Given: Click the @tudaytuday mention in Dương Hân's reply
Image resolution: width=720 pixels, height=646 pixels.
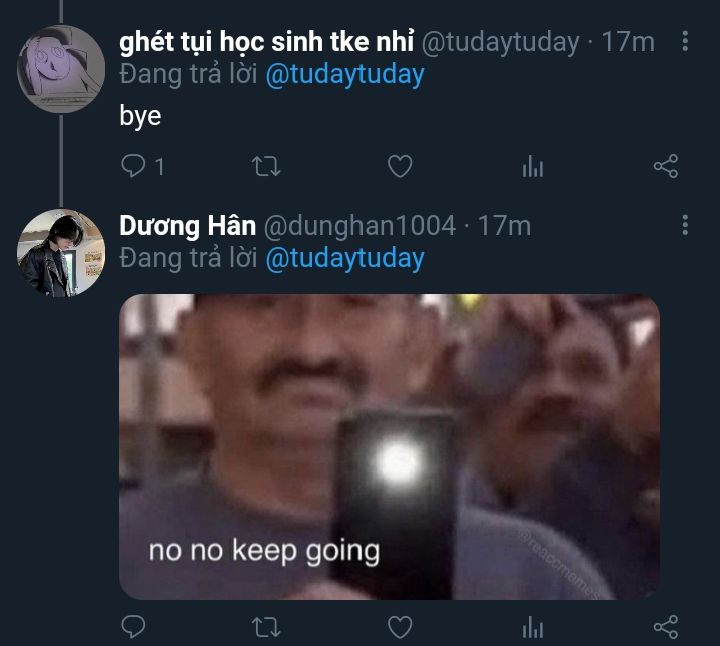Looking at the screenshot, I should (x=344, y=258).
